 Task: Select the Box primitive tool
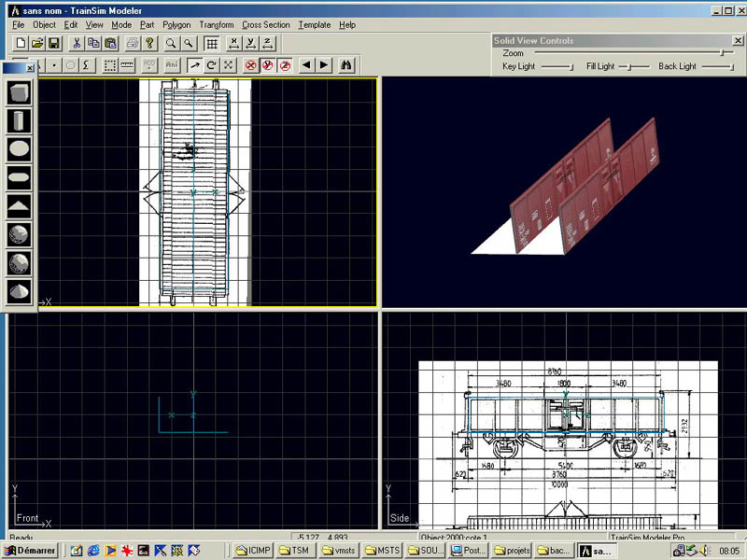pyautogui.click(x=20, y=92)
